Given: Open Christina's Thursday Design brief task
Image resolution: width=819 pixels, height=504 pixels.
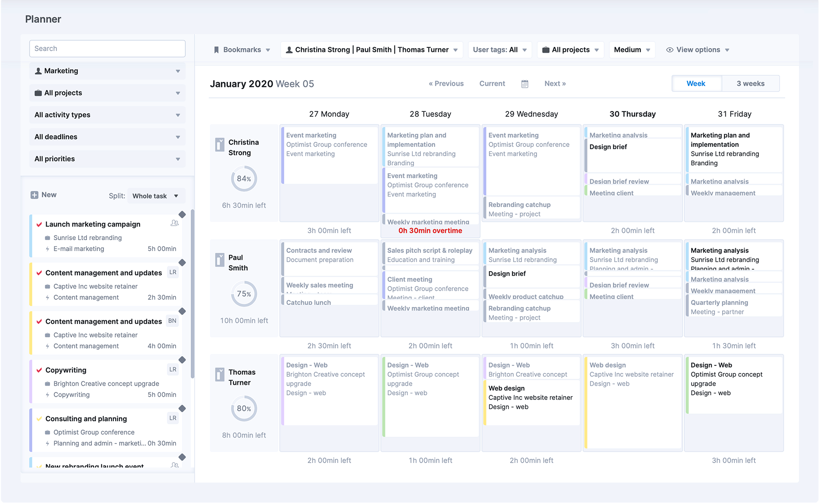Looking at the screenshot, I should pos(632,156).
